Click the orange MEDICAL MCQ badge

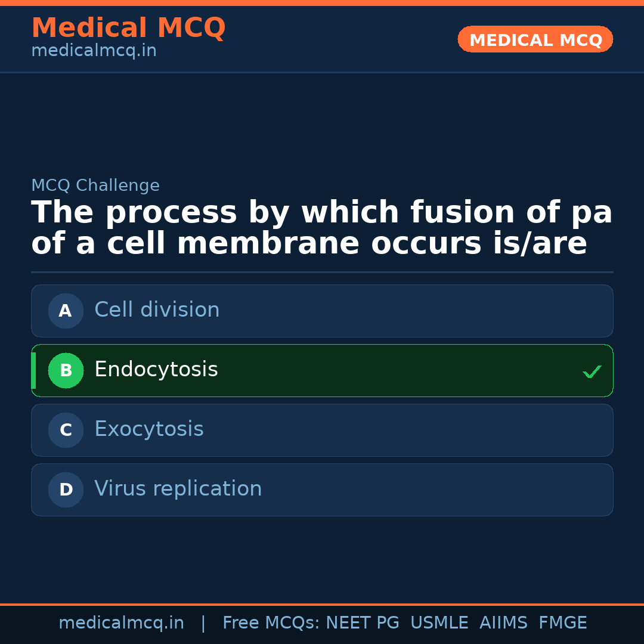point(535,39)
